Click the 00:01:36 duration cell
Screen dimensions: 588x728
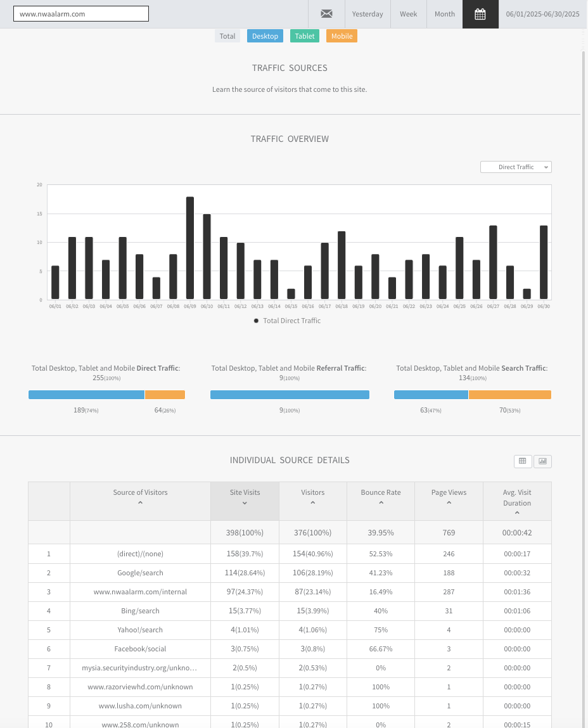517,592
